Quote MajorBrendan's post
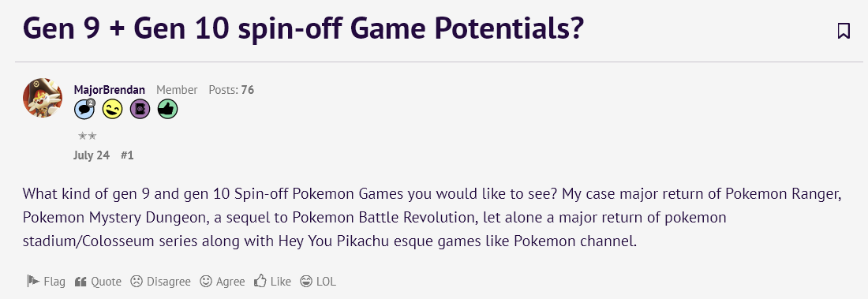This screenshot has width=868, height=299. [x=98, y=282]
